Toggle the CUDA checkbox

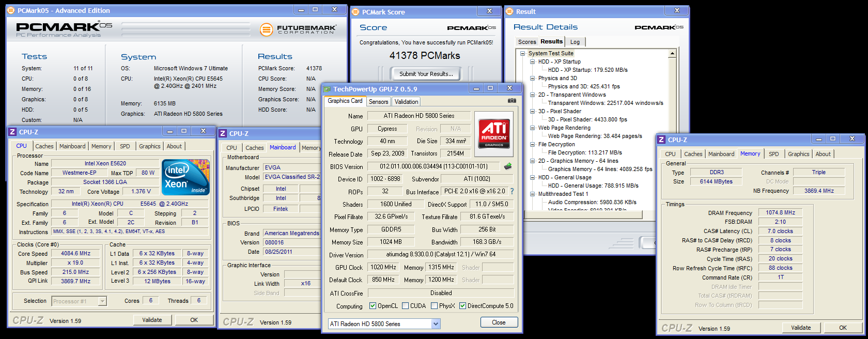[x=406, y=306]
